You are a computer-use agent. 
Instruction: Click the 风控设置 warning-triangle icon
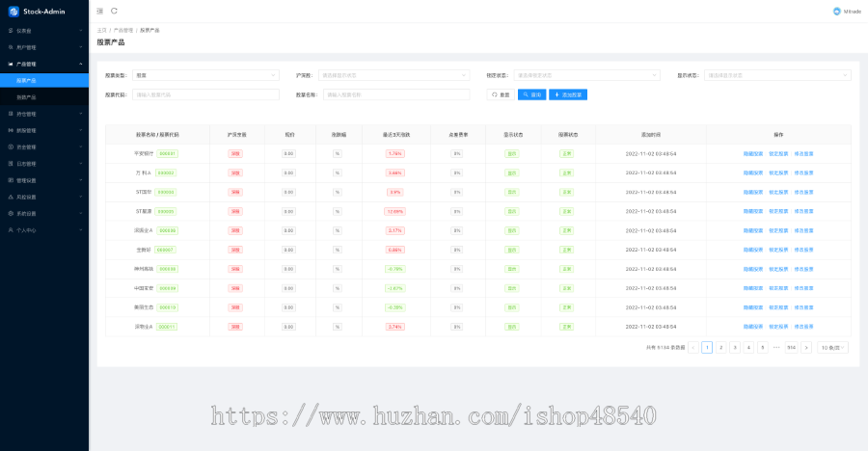(11, 197)
